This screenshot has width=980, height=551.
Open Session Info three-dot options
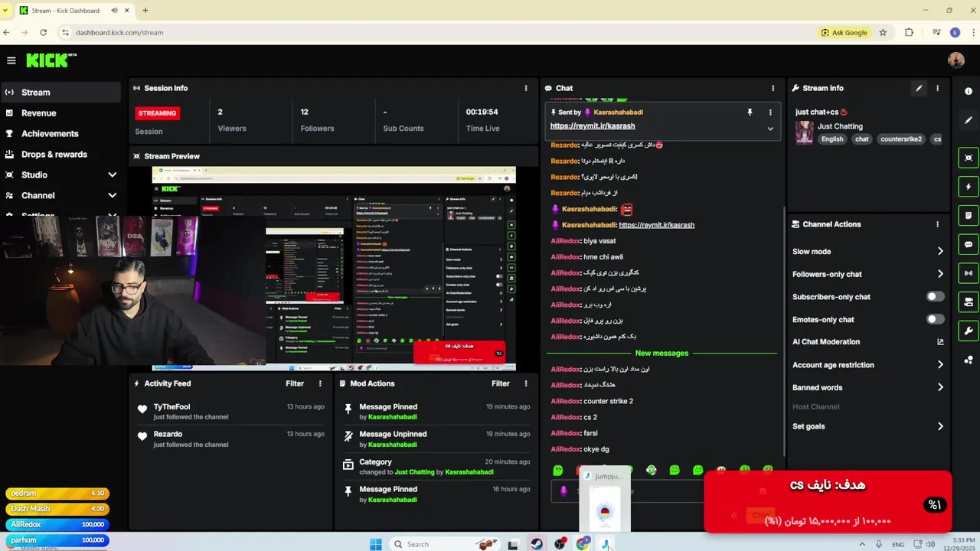click(525, 88)
